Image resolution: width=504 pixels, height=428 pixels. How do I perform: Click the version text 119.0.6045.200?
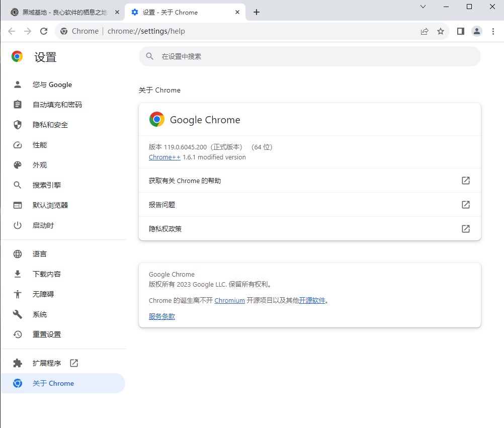(x=186, y=147)
